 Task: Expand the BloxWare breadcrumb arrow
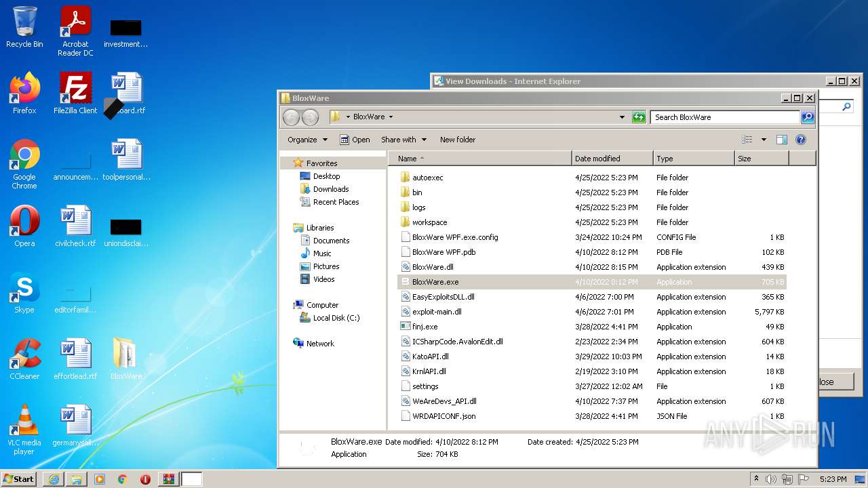click(x=391, y=117)
